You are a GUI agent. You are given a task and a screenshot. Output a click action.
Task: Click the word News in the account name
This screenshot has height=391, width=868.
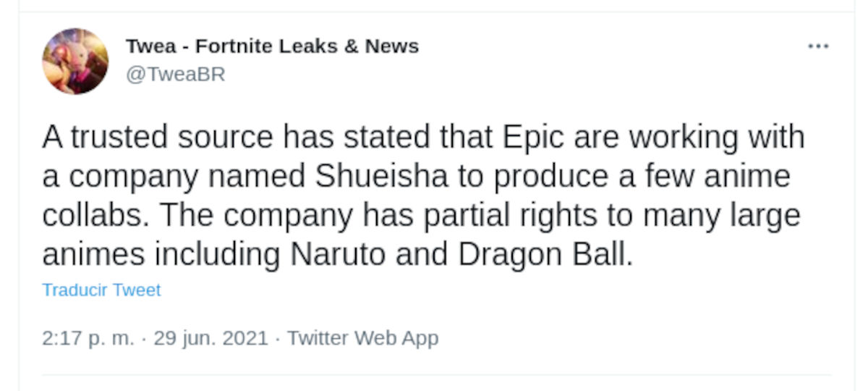click(392, 46)
